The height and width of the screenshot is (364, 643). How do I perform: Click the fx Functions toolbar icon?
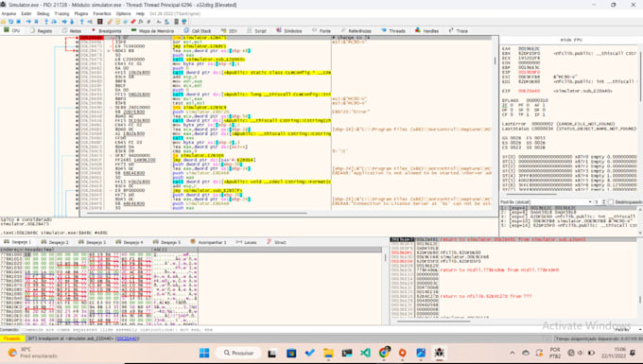pyautogui.click(x=141, y=22)
